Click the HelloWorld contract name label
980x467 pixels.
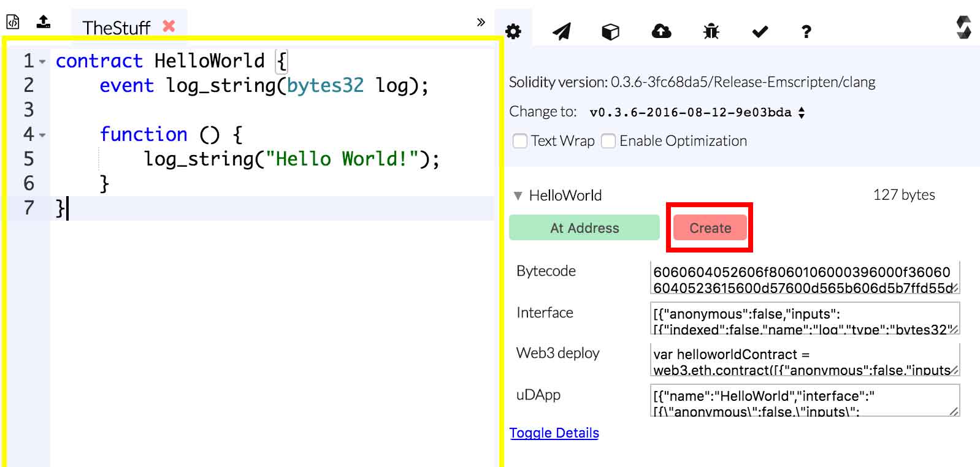(x=565, y=196)
